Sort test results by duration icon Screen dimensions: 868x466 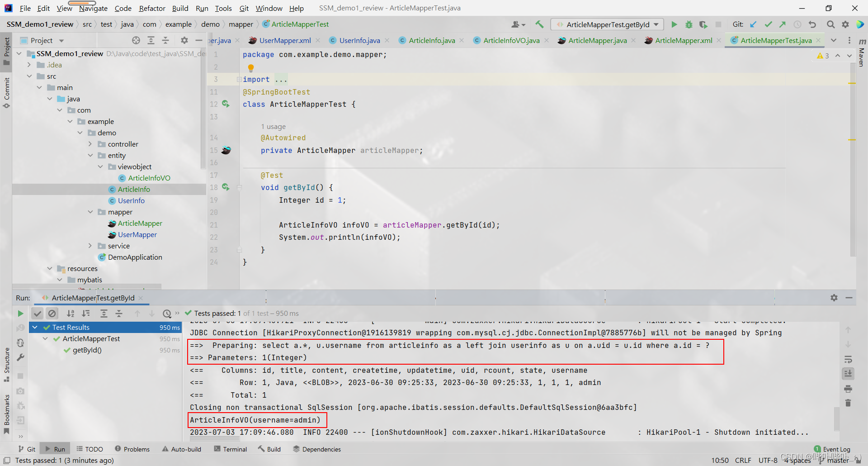click(85, 314)
